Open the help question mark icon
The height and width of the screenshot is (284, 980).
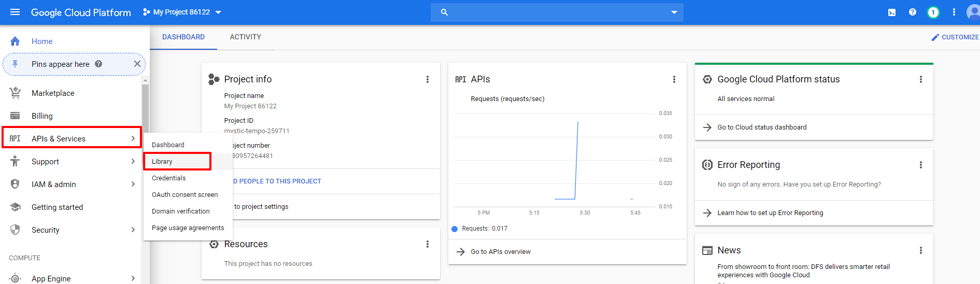912,12
